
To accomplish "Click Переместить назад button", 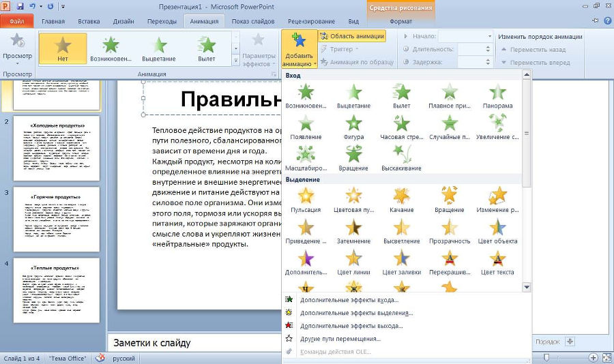I will (x=533, y=50).
